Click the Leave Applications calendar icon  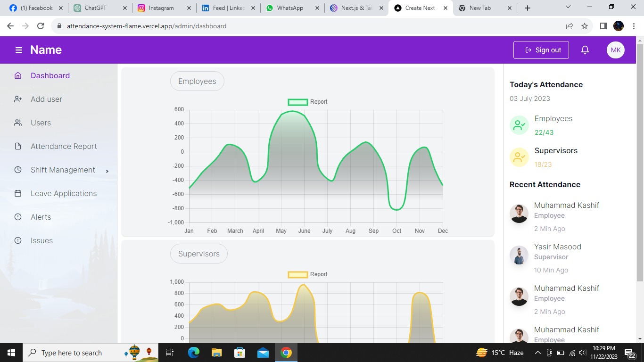18,193
